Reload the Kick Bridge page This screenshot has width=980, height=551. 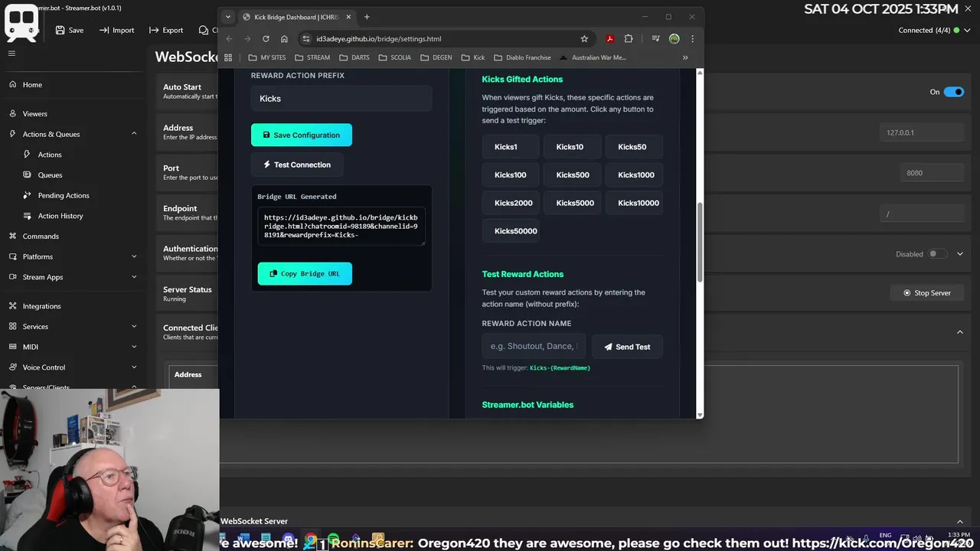click(266, 38)
